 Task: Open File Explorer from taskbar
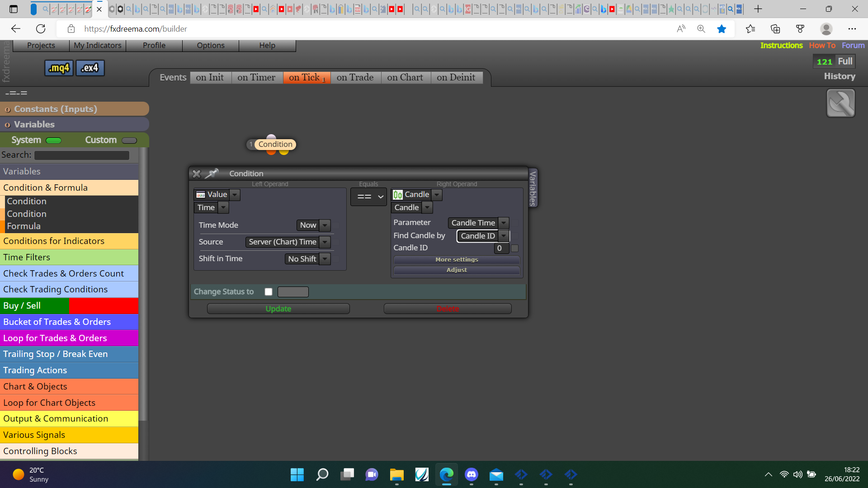coord(397,474)
